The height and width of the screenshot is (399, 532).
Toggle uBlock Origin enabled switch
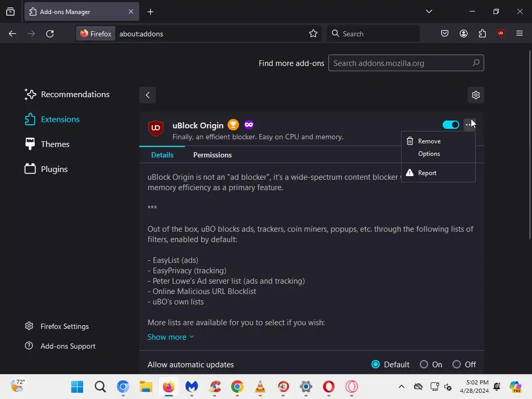click(x=451, y=125)
